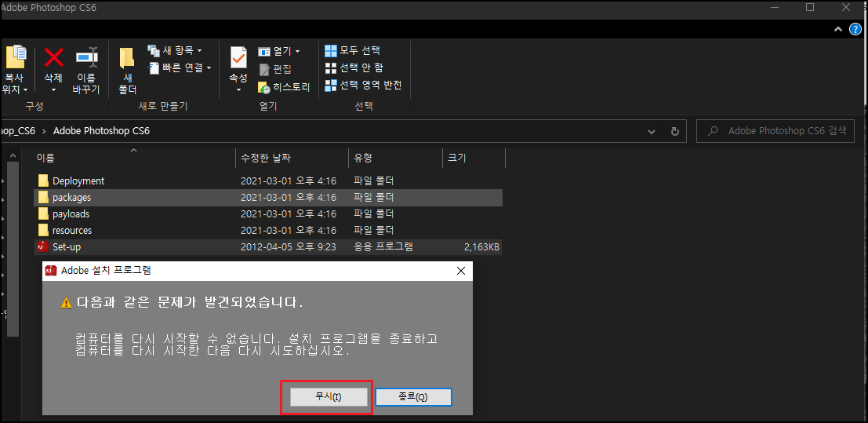Click the 2,163KB size value
The width and height of the screenshot is (868, 423).
point(481,246)
